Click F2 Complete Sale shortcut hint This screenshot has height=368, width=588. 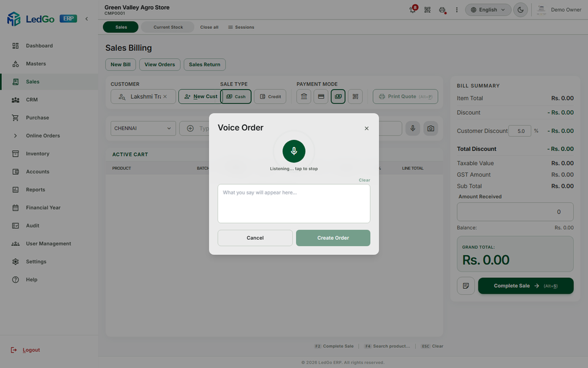[334, 346]
